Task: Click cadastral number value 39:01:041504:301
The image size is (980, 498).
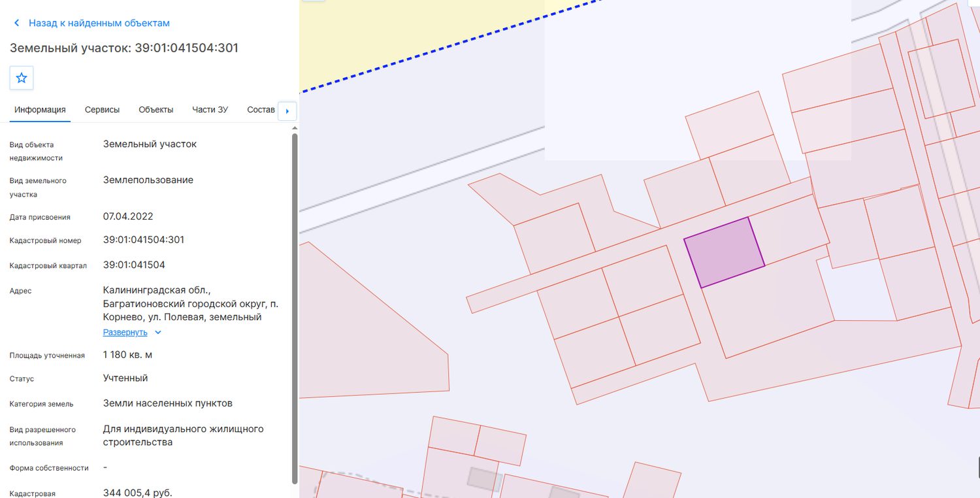Action: tap(144, 240)
